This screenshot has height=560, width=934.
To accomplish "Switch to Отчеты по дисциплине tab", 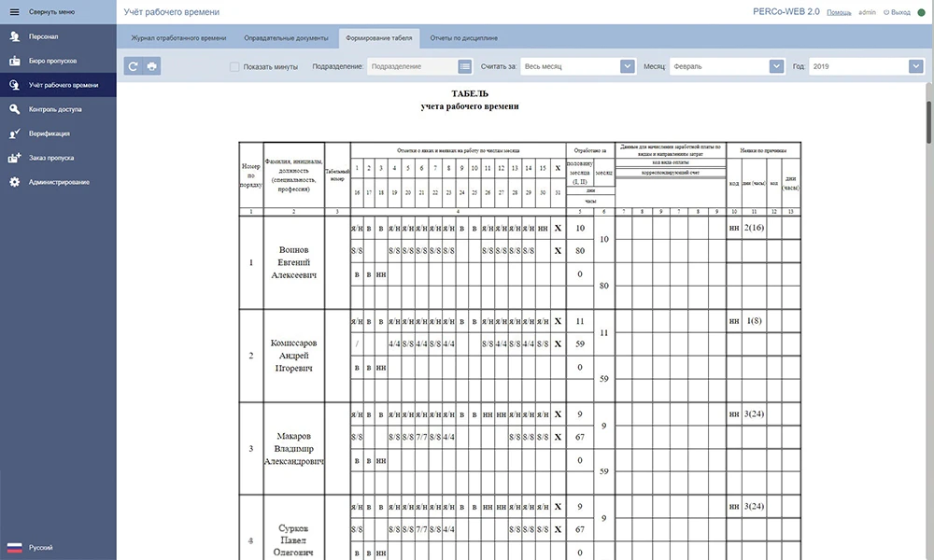I will point(465,38).
